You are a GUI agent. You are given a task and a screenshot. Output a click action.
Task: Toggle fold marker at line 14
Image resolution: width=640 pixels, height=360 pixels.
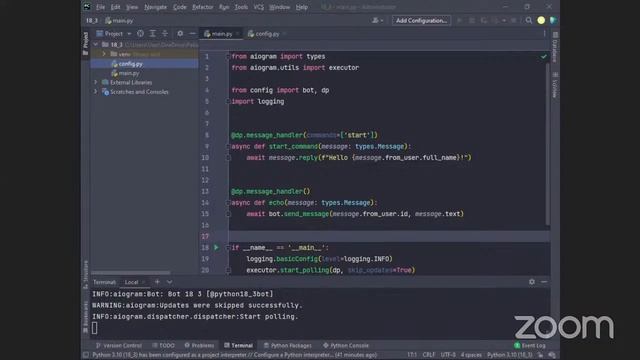pyautogui.click(x=228, y=203)
